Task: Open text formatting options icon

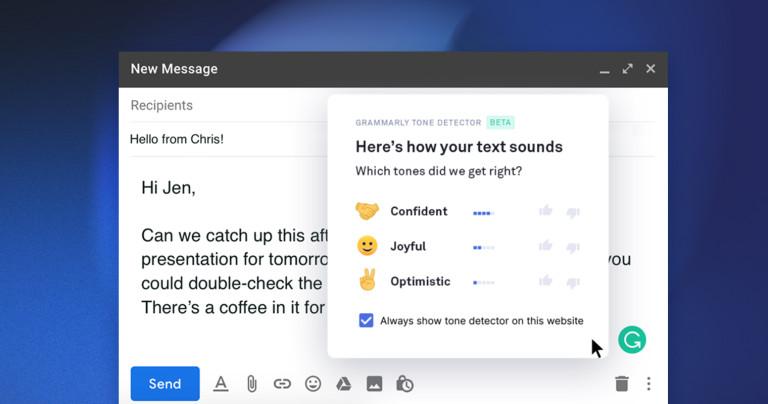Action: click(221, 384)
